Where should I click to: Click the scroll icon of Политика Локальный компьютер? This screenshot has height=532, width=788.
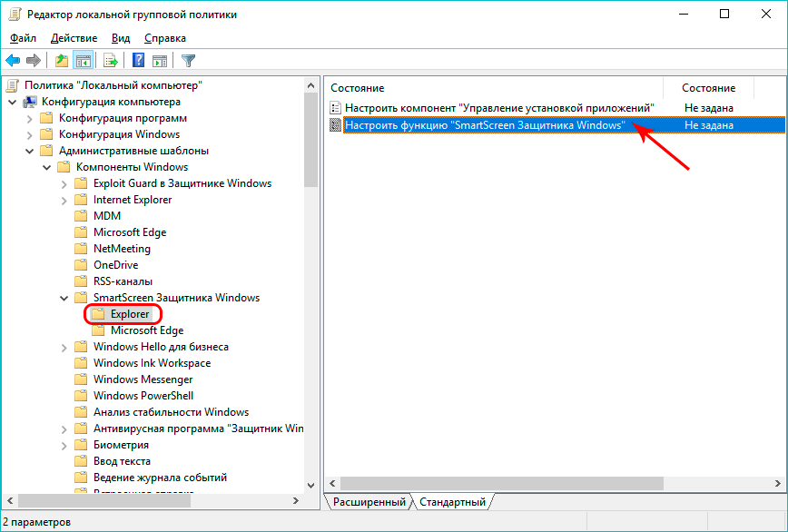click(13, 85)
